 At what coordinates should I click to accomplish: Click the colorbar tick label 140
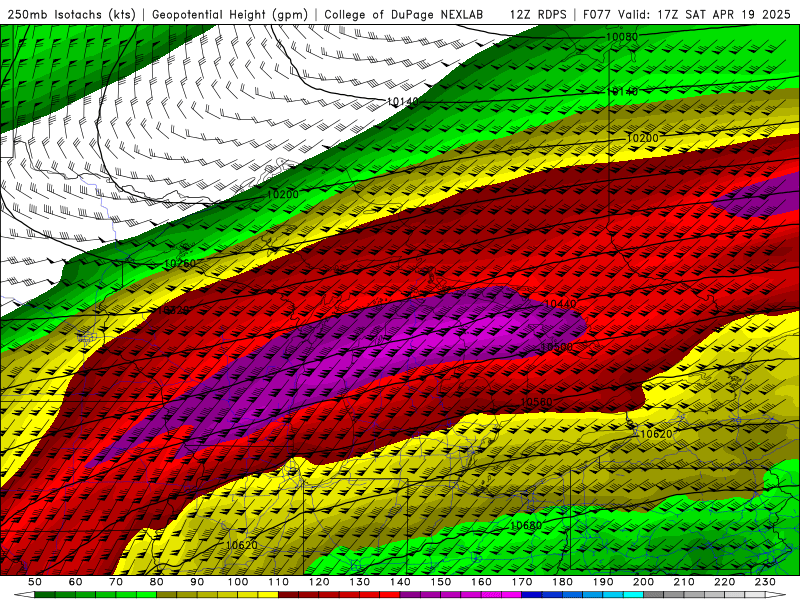click(x=400, y=582)
